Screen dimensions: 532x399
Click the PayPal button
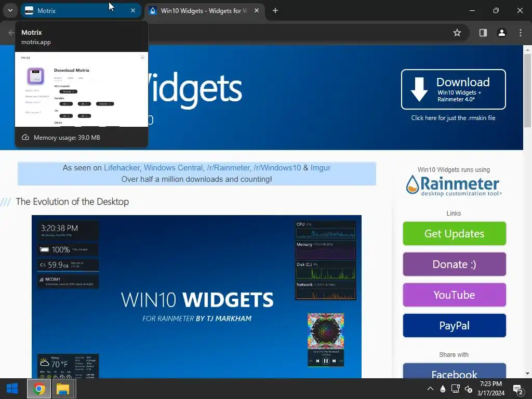point(454,325)
